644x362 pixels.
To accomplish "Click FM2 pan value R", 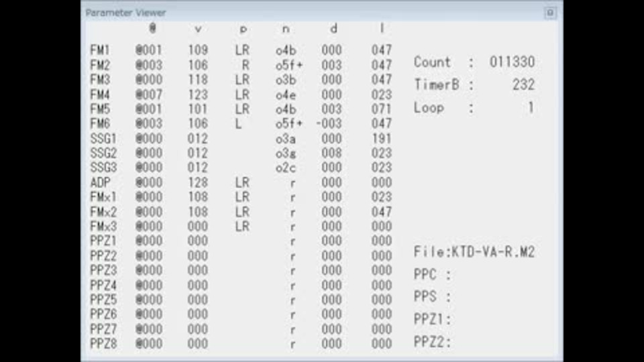I will tap(246, 65).
